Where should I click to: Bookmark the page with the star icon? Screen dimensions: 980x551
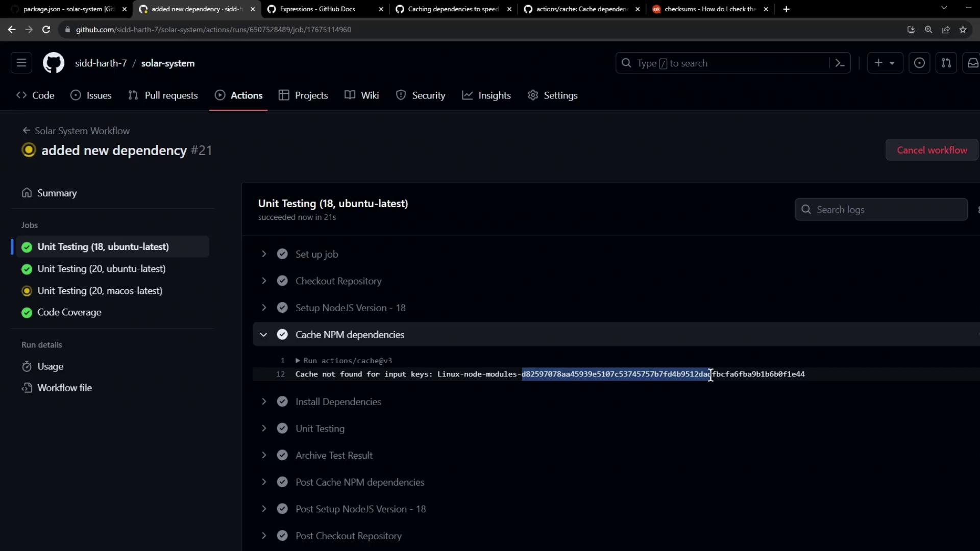point(963,30)
